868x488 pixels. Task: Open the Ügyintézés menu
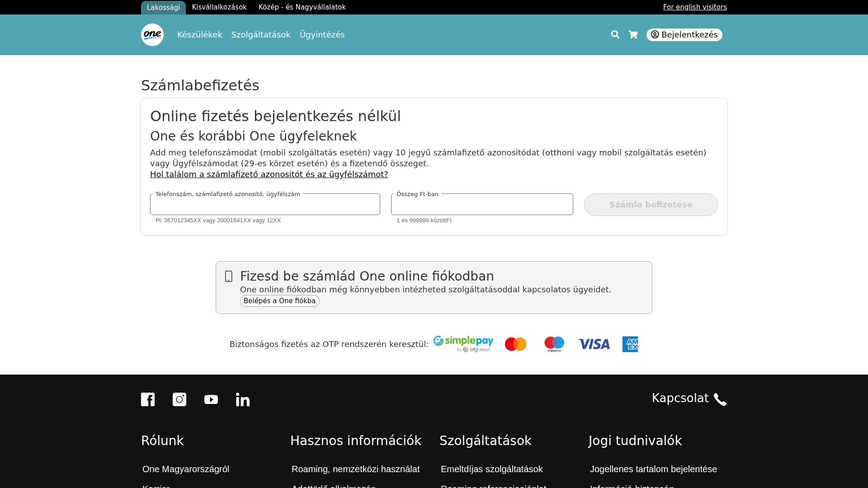(x=322, y=34)
